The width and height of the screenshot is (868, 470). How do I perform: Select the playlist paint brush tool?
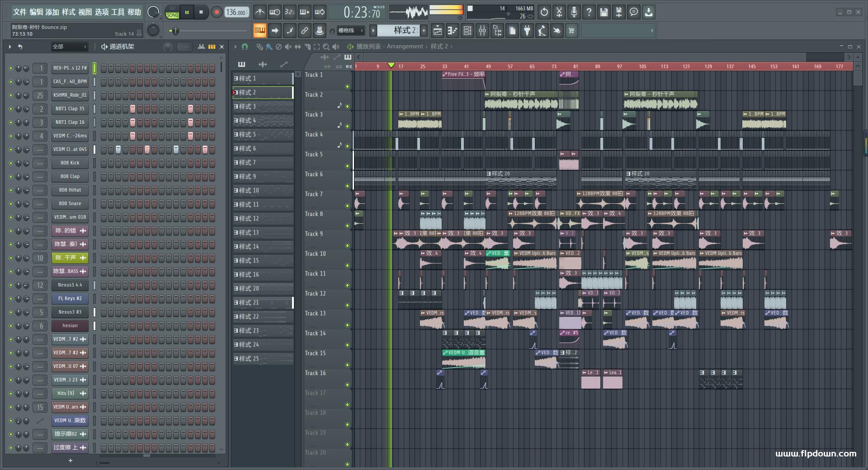(x=269, y=47)
